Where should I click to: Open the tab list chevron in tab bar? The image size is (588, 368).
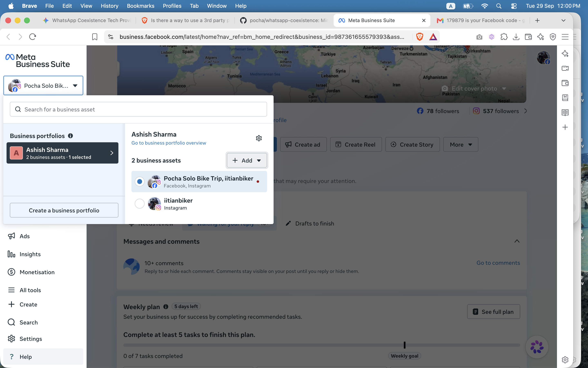tap(563, 20)
